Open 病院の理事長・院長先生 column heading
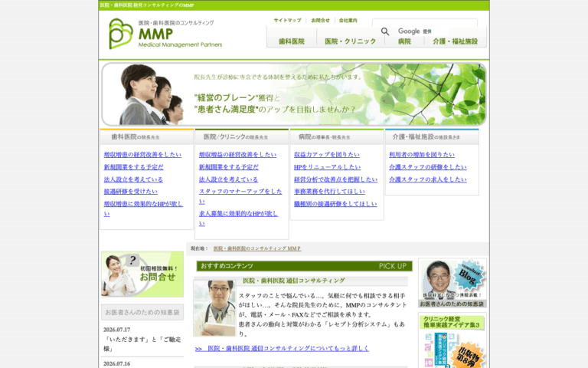 pyautogui.click(x=337, y=137)
